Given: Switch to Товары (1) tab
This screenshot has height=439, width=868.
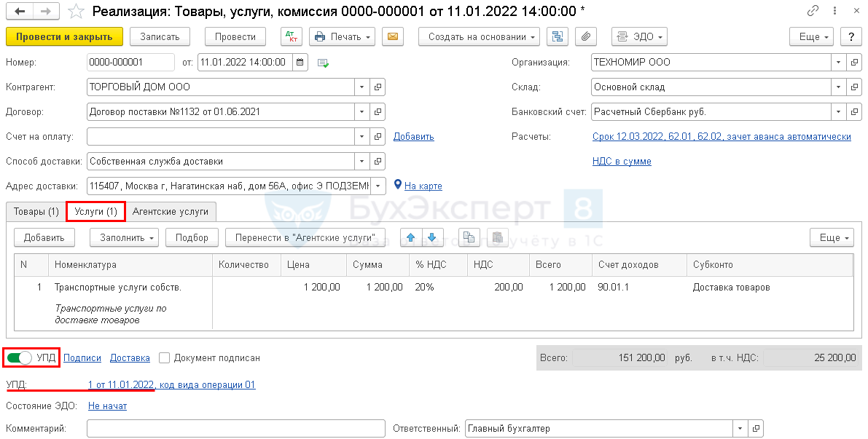Looking at the screenshot, I should pos(36,212).
